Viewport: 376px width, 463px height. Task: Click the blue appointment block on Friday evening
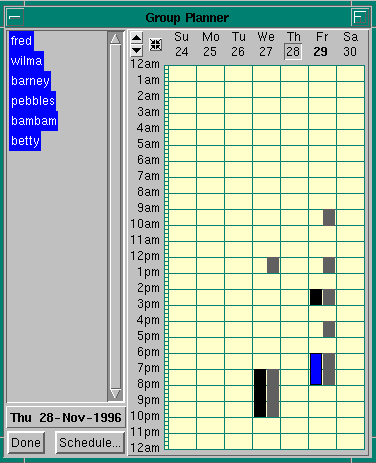(x=316, y=369)
